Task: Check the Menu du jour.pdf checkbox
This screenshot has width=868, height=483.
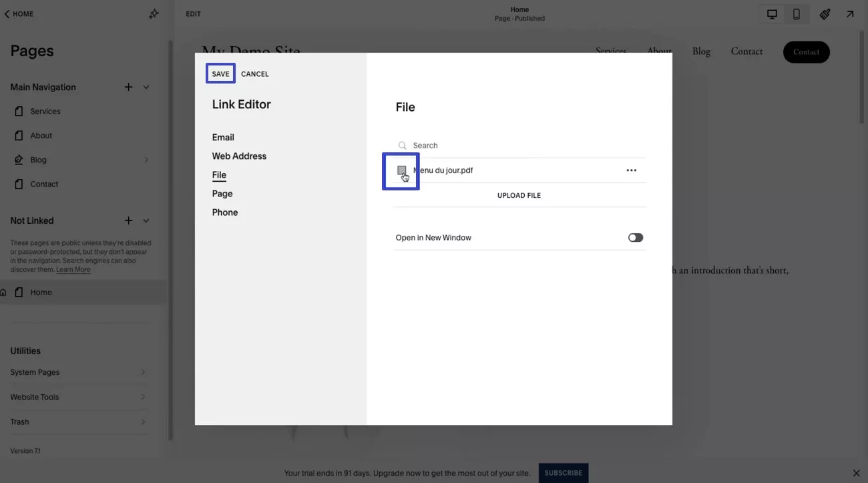Action: pos(401,170)
